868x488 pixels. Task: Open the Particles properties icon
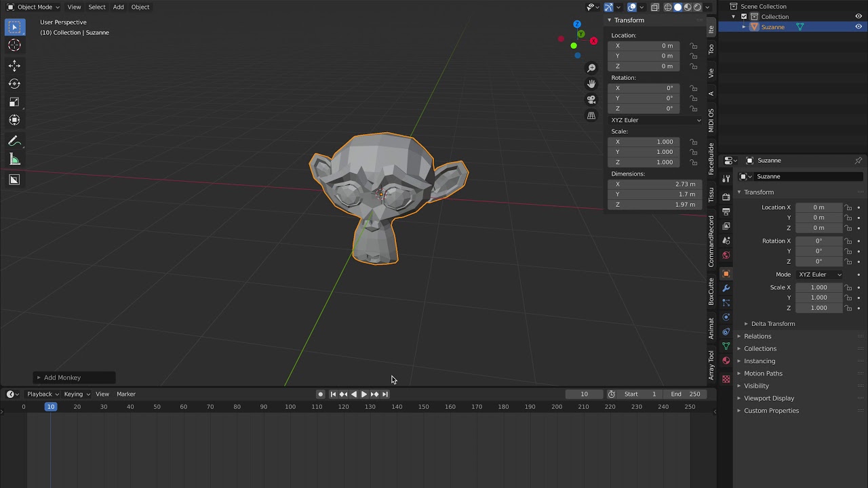[x=726, y=303]
